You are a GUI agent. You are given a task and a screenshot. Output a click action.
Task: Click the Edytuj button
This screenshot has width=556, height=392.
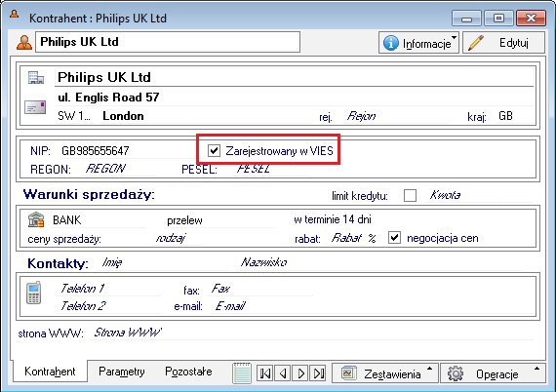tap(504, 43)
